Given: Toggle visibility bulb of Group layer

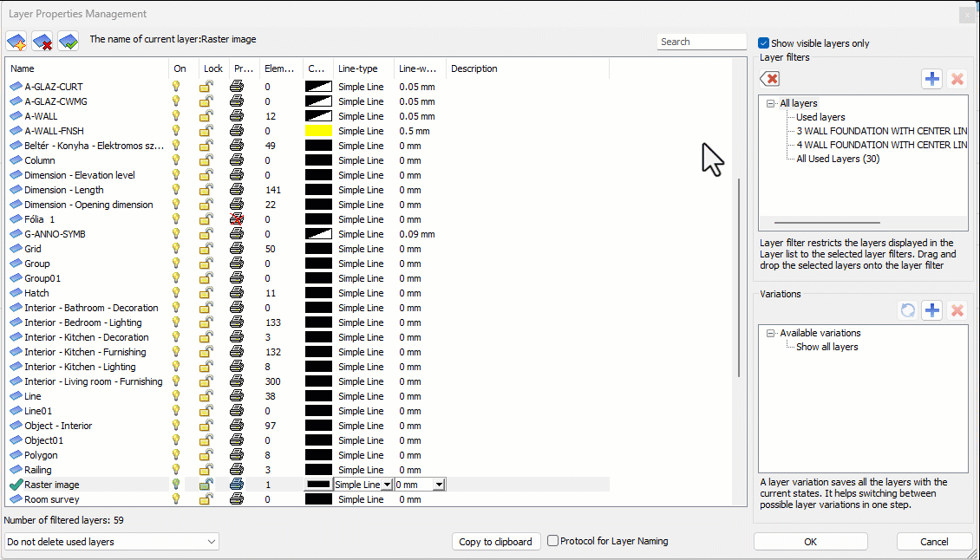Looking at the screenshot, I should 176,264.
